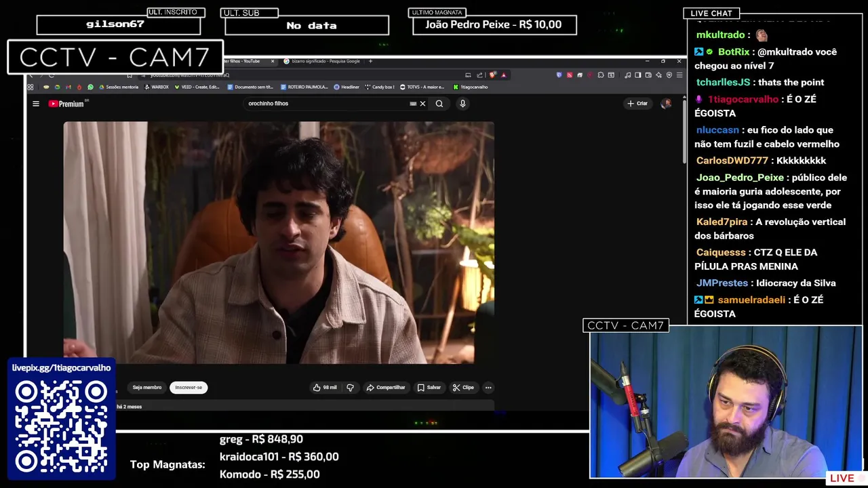Open the browser apps grid icon
The height and width of the screenshot is (488, 868).
(x=31, y=87)
